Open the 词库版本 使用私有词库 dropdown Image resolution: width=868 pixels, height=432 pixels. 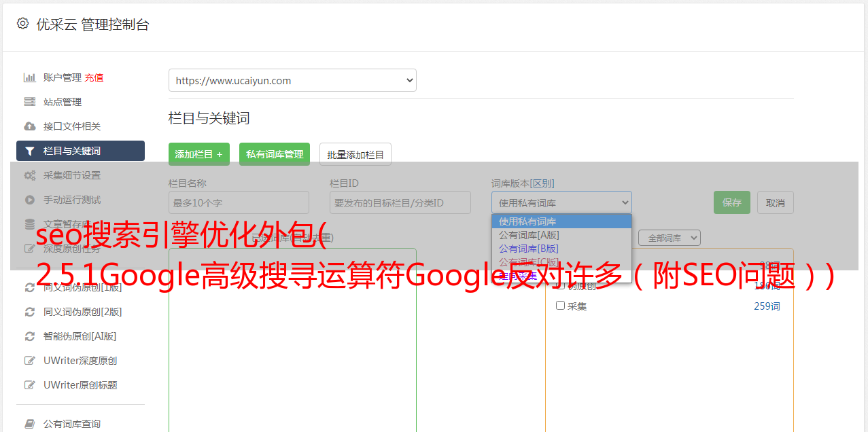click(561, 202)
